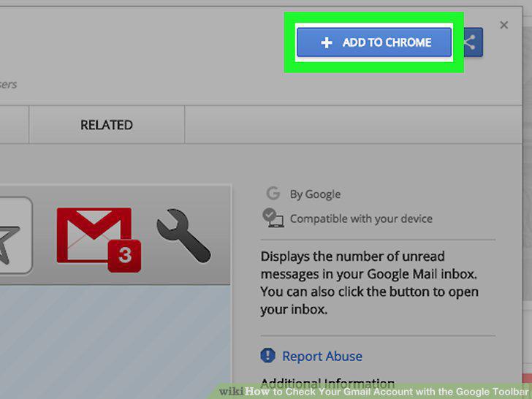Click 'Compatible with your device' text
This screenshot has height=399, width=532.
coord(361,218)
